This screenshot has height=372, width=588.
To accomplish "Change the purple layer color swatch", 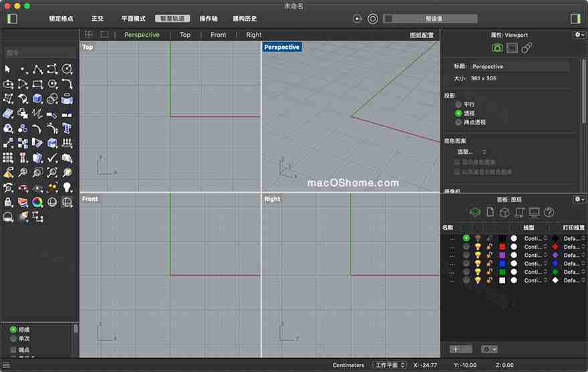I will (x=502, y=256).
